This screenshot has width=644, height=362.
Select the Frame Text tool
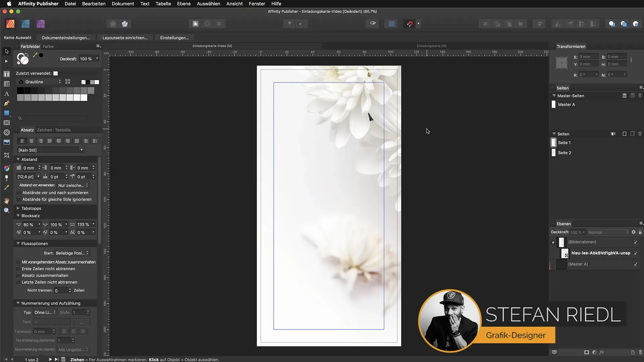[7, 74]
